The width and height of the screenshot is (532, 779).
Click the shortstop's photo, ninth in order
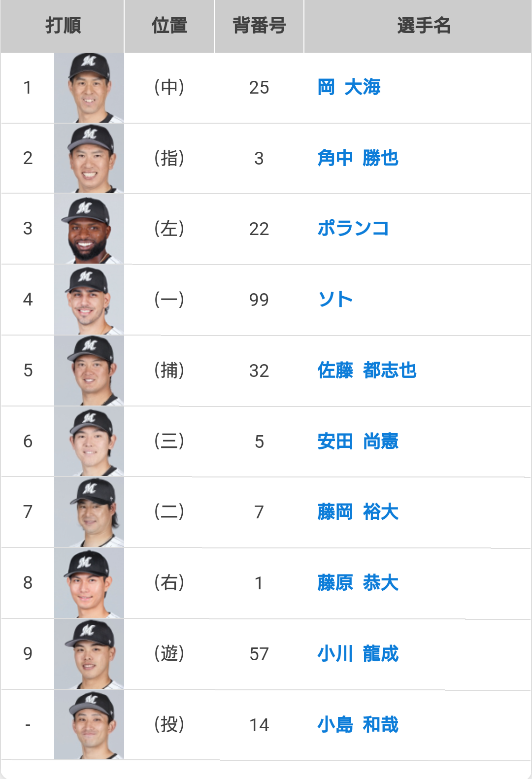coord(89,654)
